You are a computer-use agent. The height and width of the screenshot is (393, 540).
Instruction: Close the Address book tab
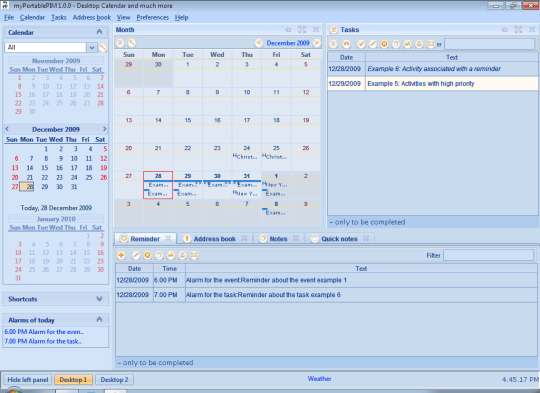coord(244,238)
